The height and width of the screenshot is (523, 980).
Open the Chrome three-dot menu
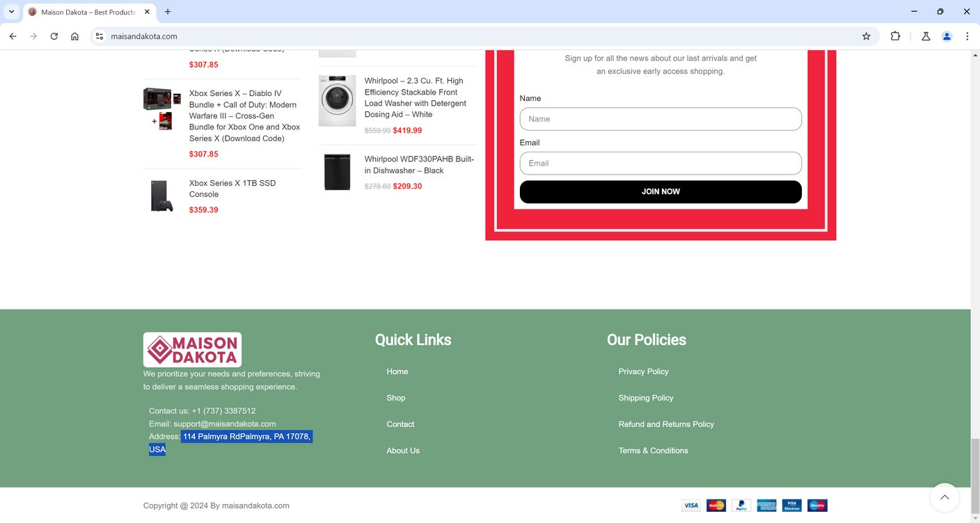[x=967, y=36]
